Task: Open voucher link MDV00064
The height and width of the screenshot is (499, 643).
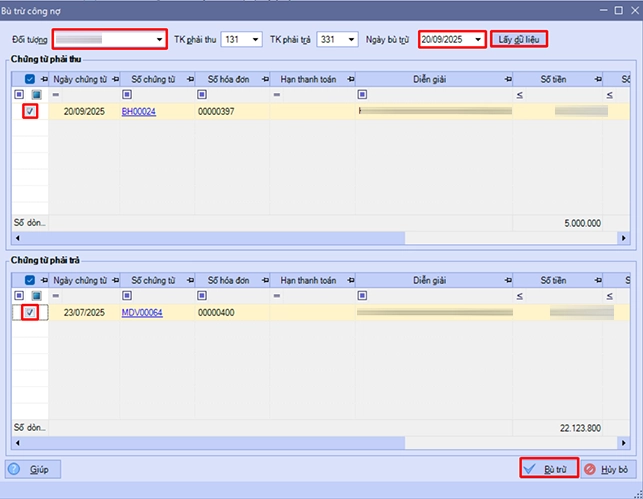Action: coord(142,313)
